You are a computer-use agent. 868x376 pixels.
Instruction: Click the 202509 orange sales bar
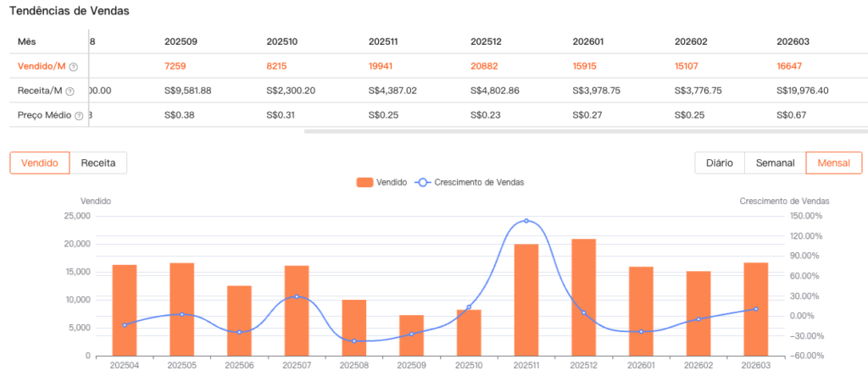point(411,335)
